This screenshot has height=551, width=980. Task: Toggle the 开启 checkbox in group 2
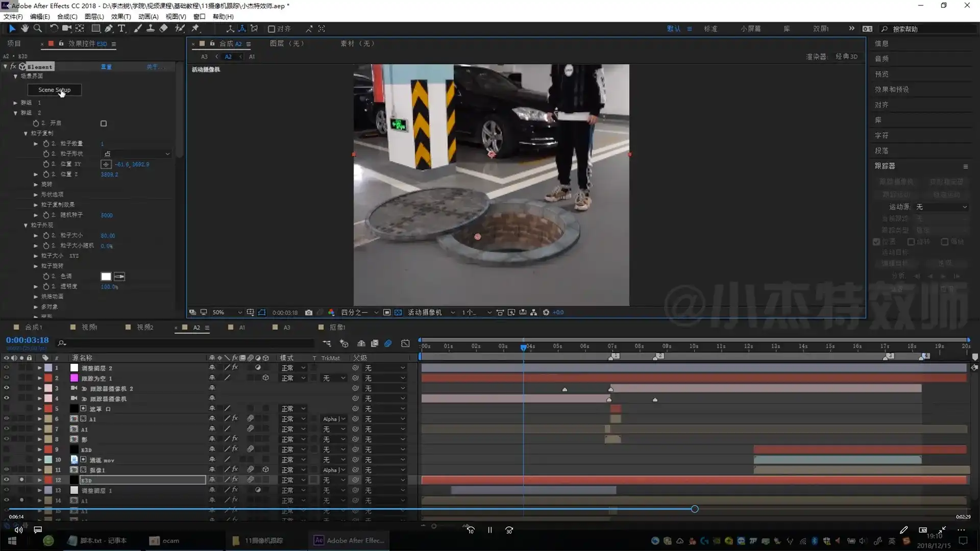(104, 123)
